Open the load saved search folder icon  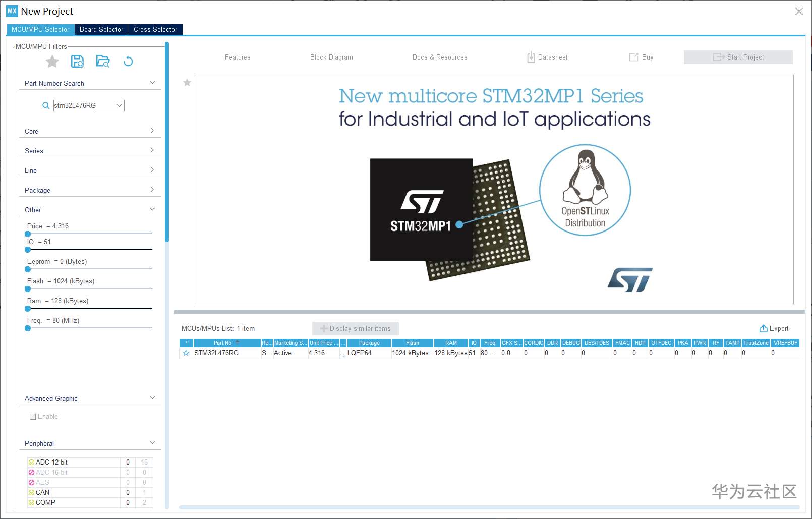pos(103,62)
